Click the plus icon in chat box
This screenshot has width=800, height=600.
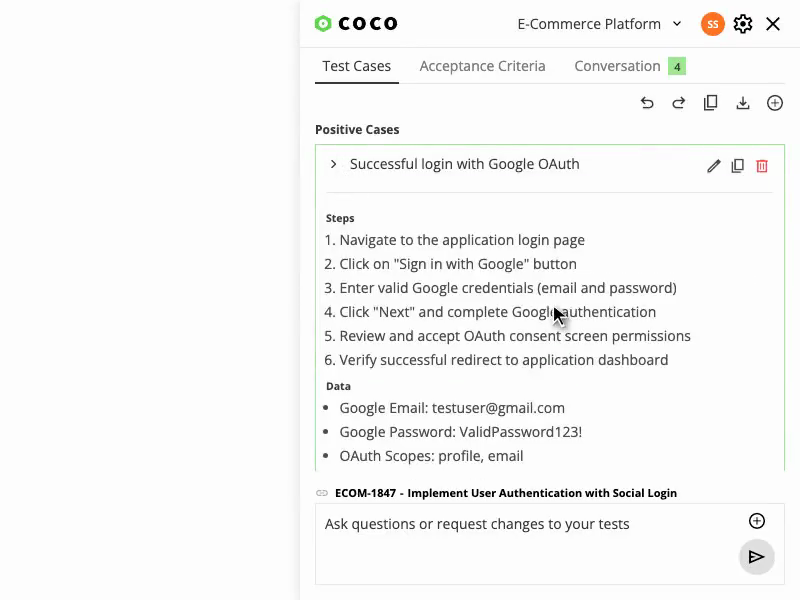757,521
